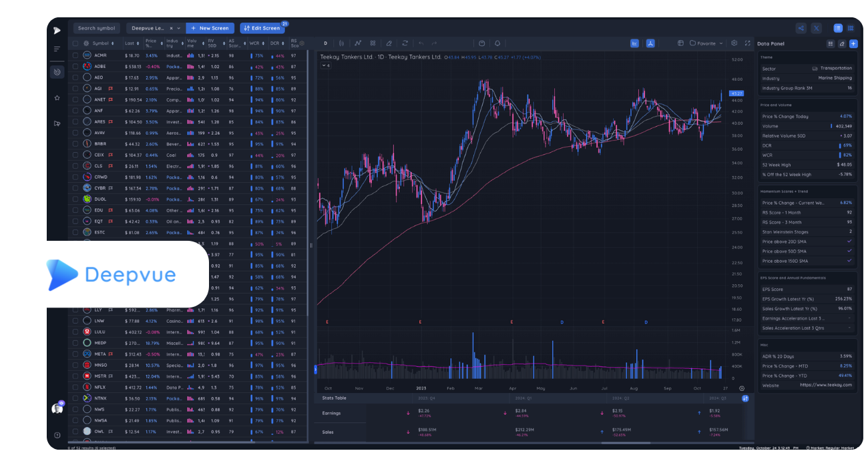The image size is (868, 467).
Task: Tick the checkbox next to NFLX
Action: [x=75, y=387]
